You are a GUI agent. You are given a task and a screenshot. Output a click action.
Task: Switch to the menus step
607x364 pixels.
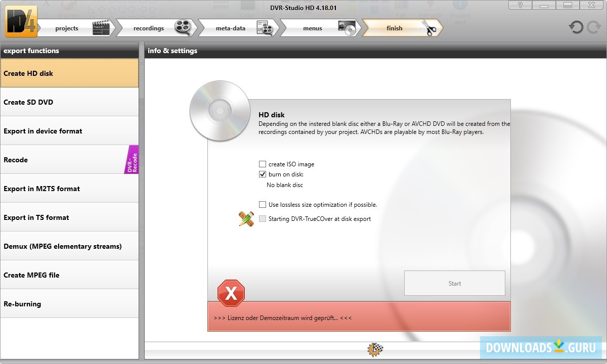[x=320, y=28]
